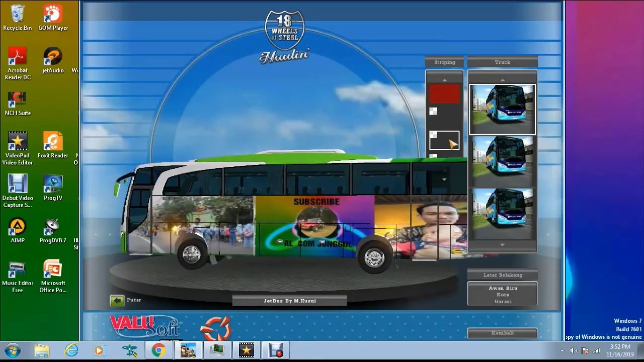Image resolution: width=644 pixels, height=362 pixels.
Task: Select the highlighted dark striping swatch
Action: pos(444,140)
